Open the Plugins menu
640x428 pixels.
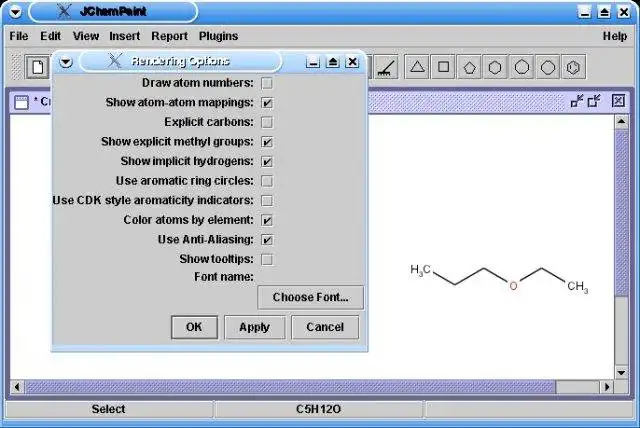click(x=218, y=36)
